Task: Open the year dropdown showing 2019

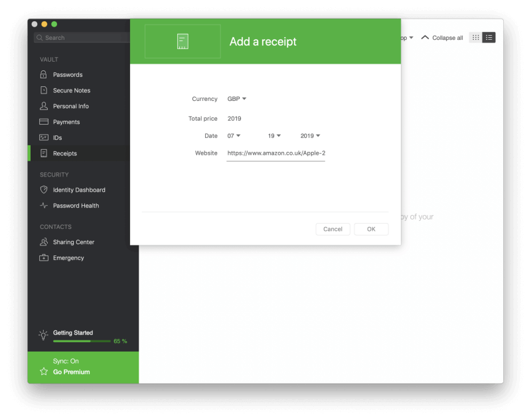Action: pyautogui.click(x=310, y=136)
